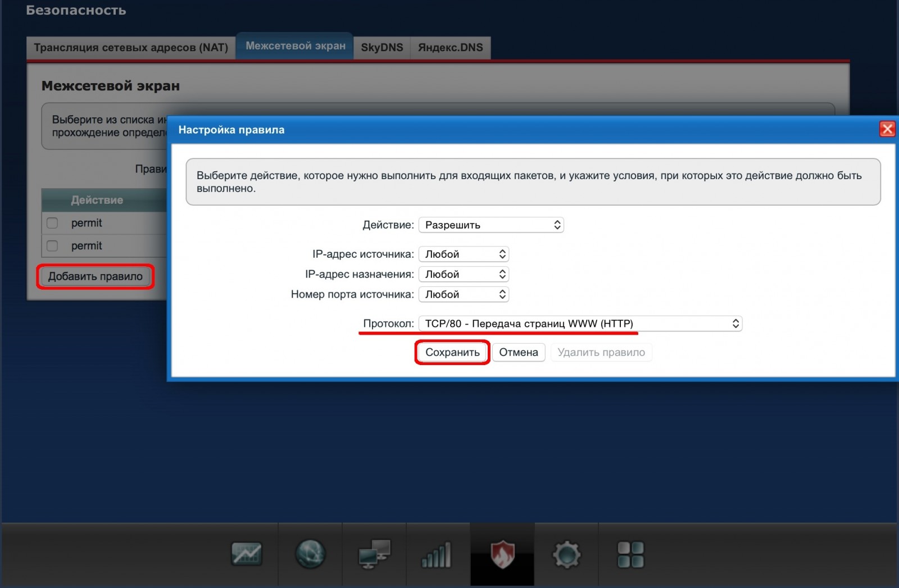The width and height of the screenshot is (899, 588).
Task: Open the system settings gear icon
Action: [x=566, y=555]
